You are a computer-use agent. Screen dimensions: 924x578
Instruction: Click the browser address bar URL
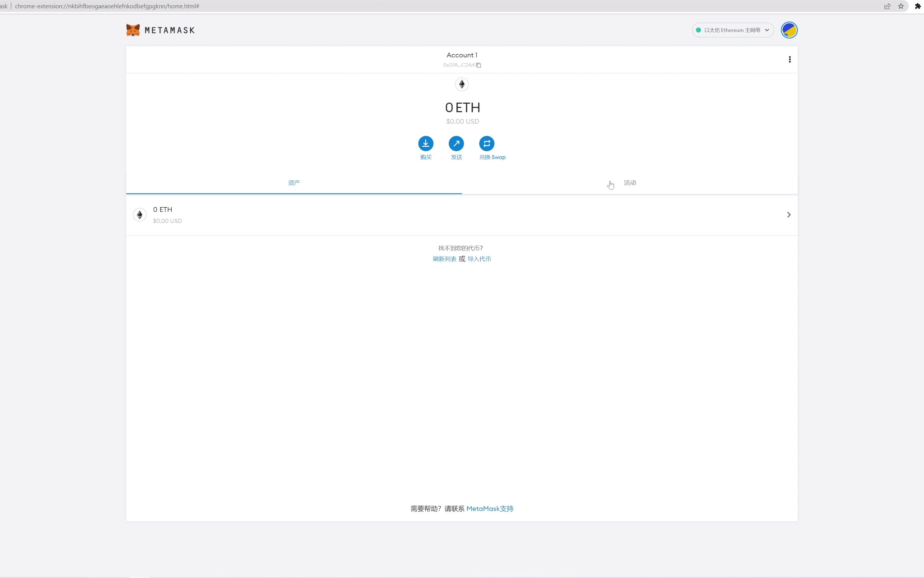107,6
